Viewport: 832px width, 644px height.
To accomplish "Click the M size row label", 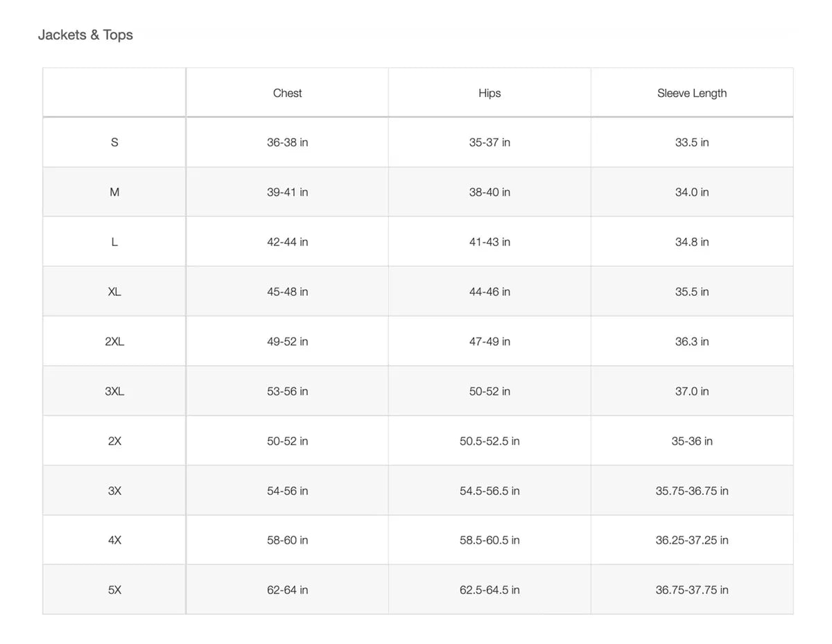I will tap(114, 192).
